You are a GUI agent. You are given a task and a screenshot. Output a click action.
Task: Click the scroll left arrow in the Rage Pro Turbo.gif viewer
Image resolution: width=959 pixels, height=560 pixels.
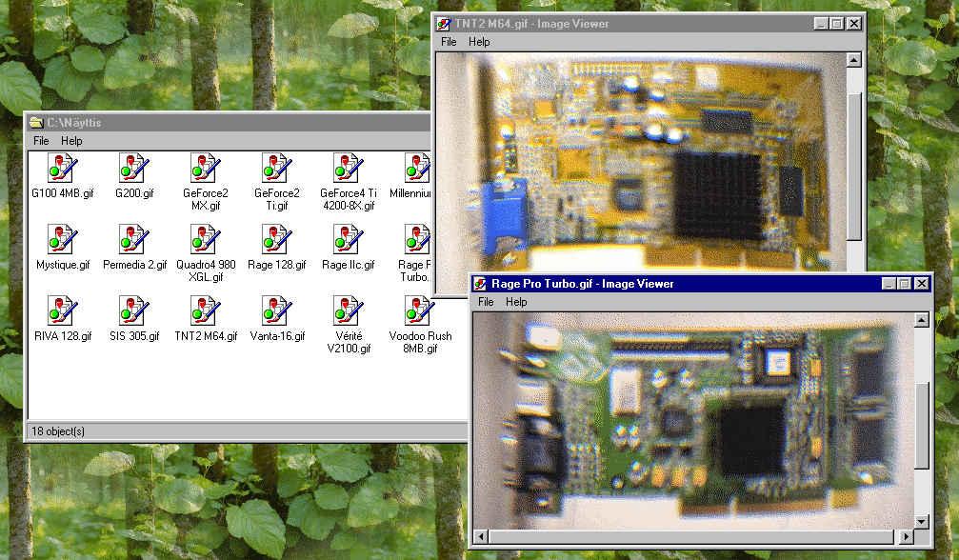(x=481, y=537)
